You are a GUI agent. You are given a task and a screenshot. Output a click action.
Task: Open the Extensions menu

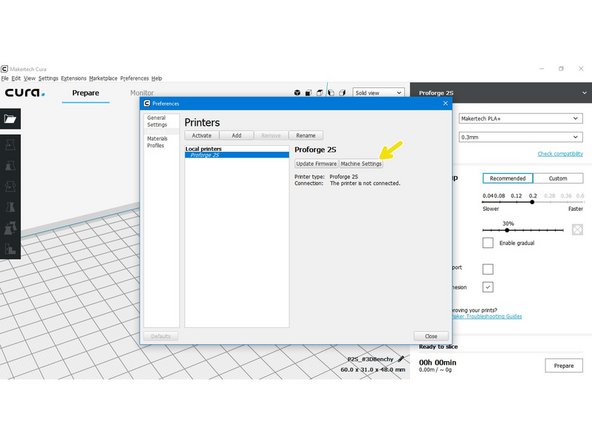click(x=74, y=79)
